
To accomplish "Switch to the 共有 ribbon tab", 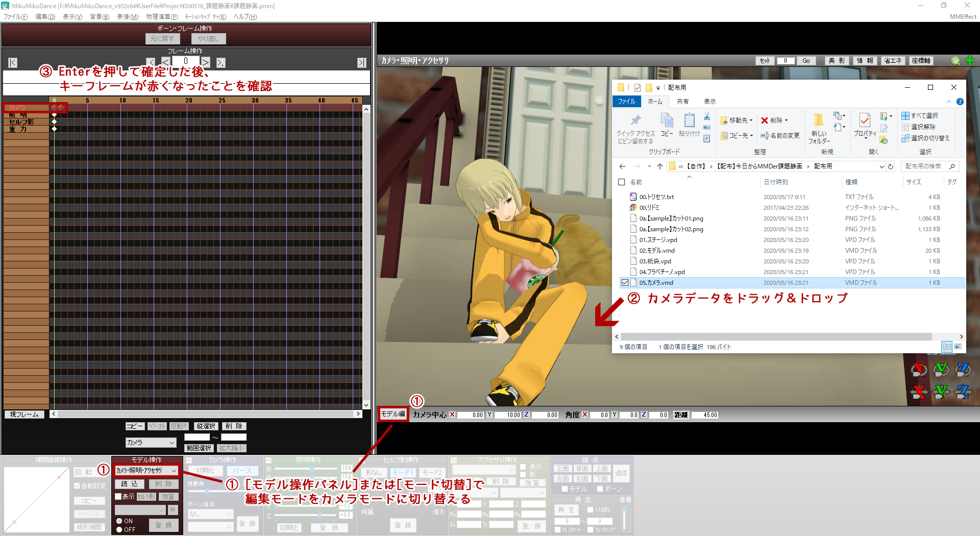I will click(682, 102).
